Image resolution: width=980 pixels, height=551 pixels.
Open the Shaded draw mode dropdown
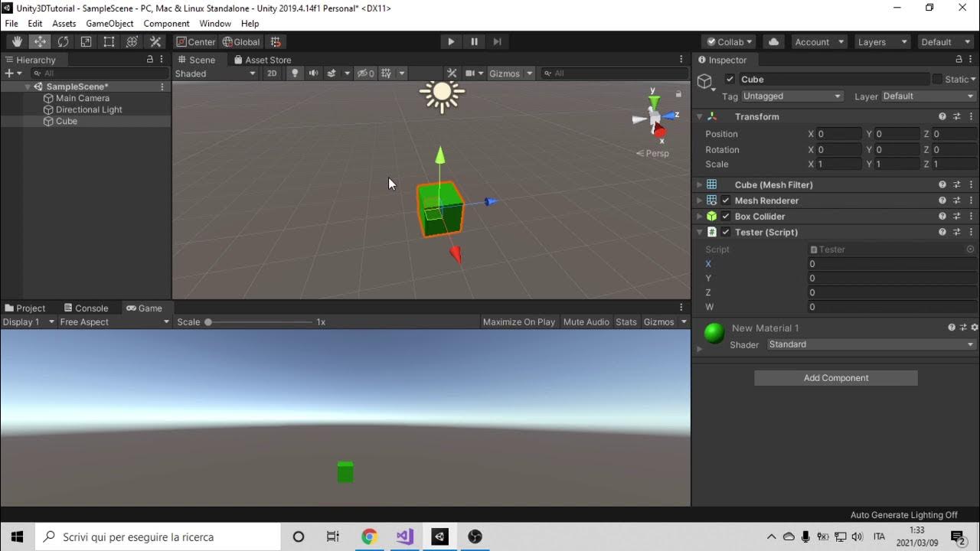[215, 73]
